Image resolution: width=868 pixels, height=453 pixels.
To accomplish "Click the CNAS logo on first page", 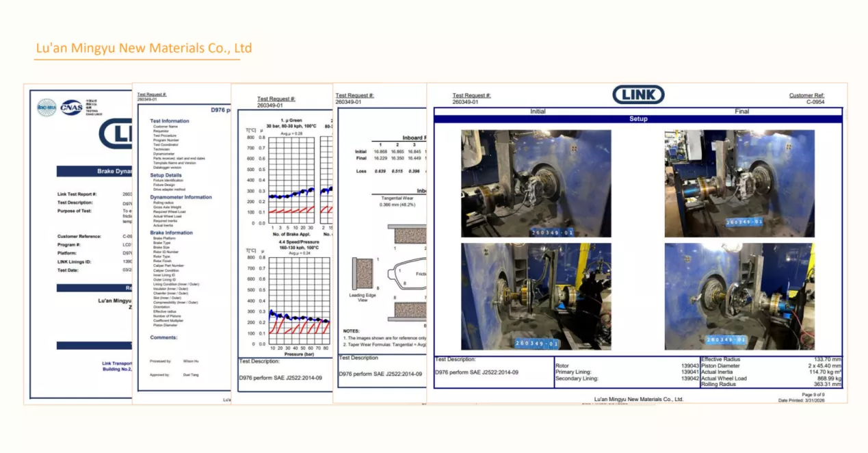I will [x=71, y=107].
